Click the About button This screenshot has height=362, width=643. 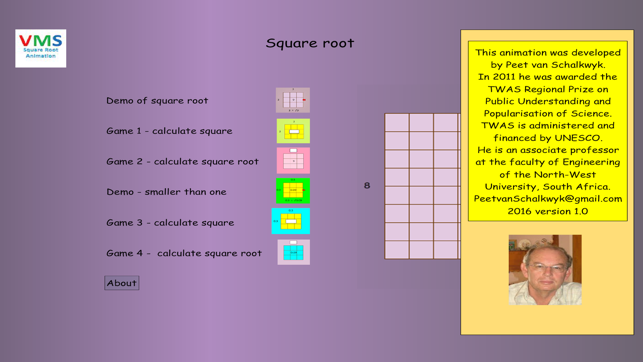(x=122, y=283)
